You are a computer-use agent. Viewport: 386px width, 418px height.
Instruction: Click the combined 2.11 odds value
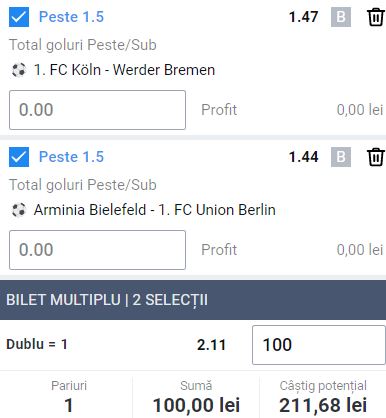[x=211, y=345]
